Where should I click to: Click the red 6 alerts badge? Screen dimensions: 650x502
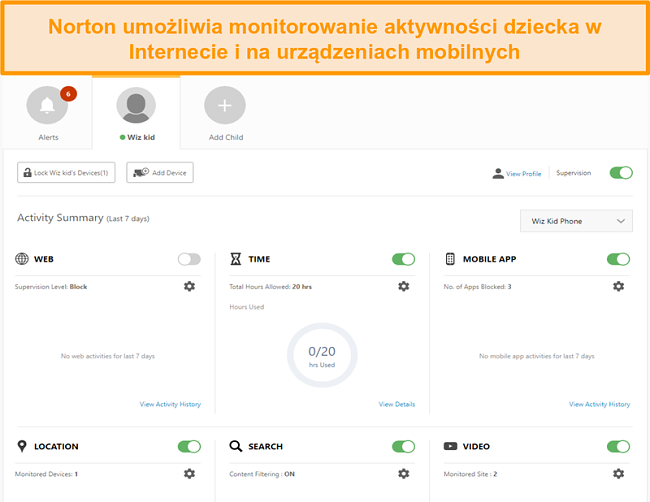(68, 94)
